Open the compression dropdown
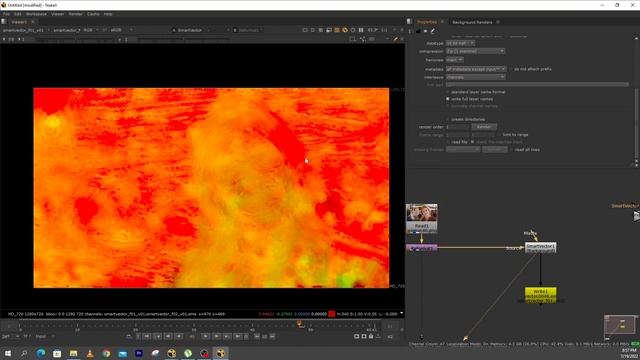 point(476,51)
